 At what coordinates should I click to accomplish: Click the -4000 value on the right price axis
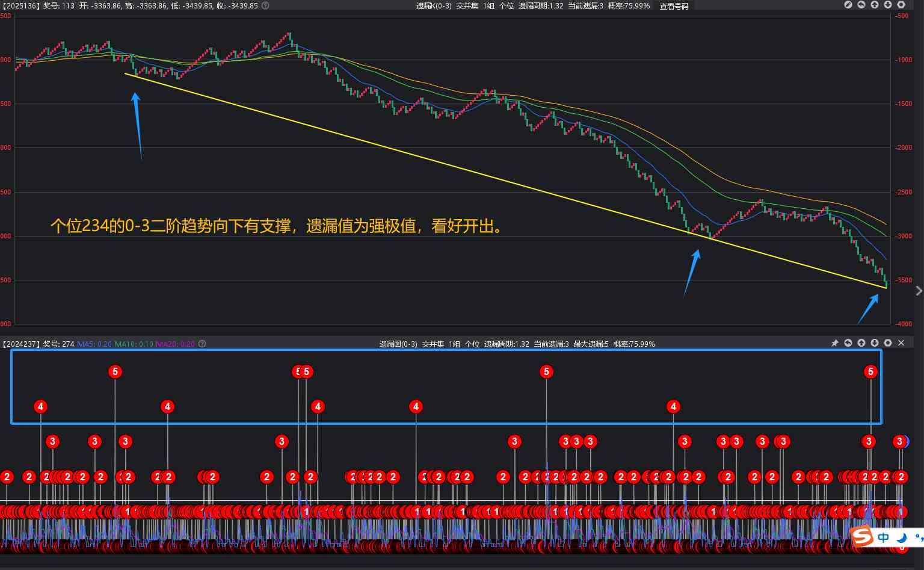pyautogui.click(x=904, y=324)
